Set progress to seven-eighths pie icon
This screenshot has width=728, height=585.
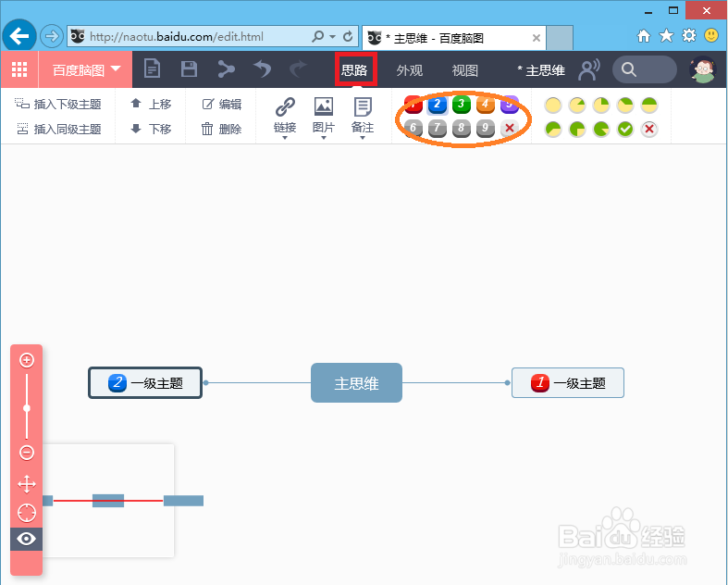click(601, 129)
